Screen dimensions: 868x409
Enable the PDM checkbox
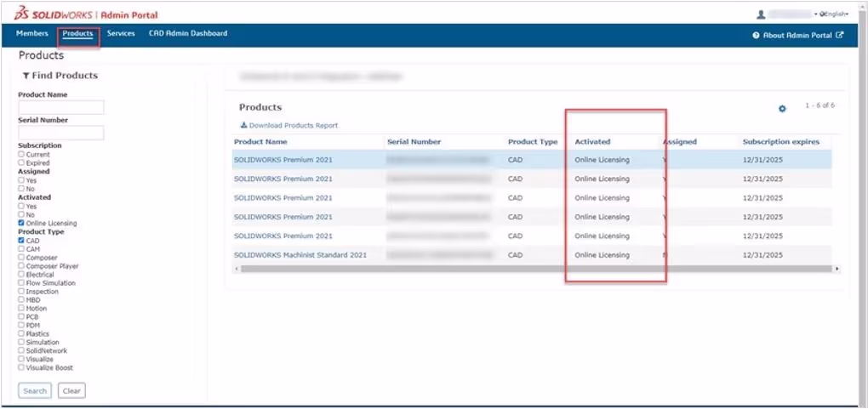(21, 326)
